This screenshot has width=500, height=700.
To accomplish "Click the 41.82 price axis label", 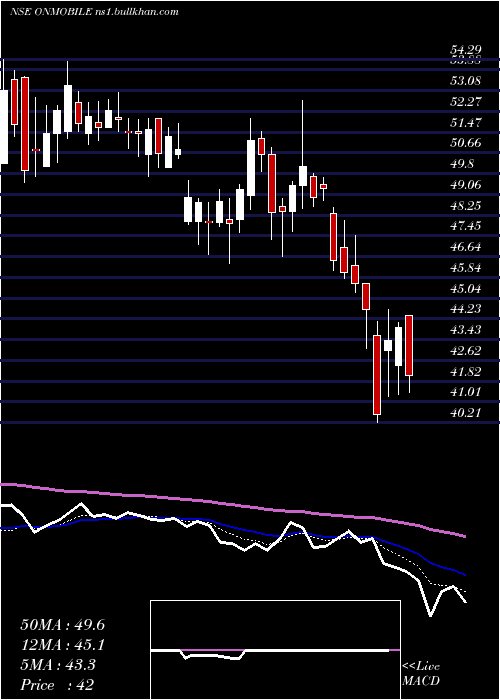I will pos(465,371).
